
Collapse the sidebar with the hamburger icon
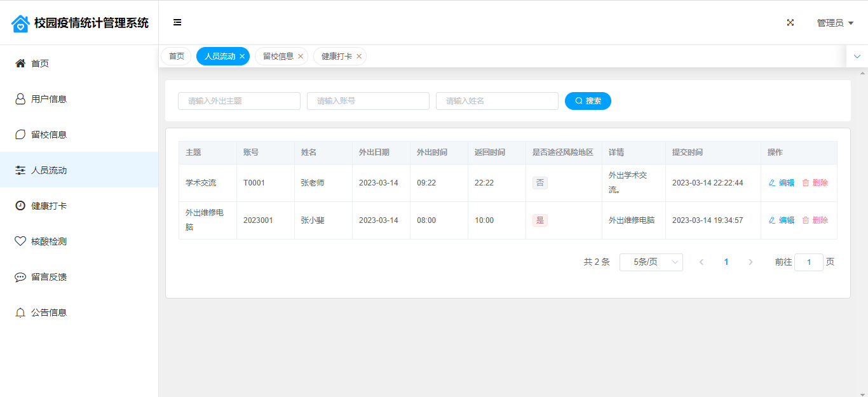click(x=177, y=22)
